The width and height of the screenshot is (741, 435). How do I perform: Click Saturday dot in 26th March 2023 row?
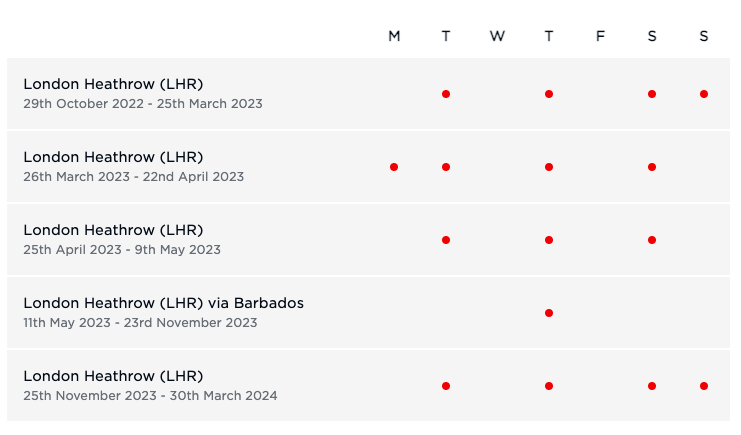coord(652,167)
